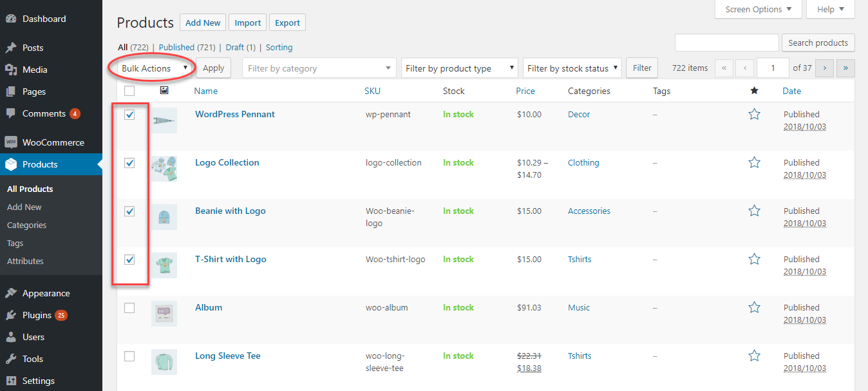Click the WooCommerce logo icon
Screen dimensions: 868x391
(x=10, y=142)
